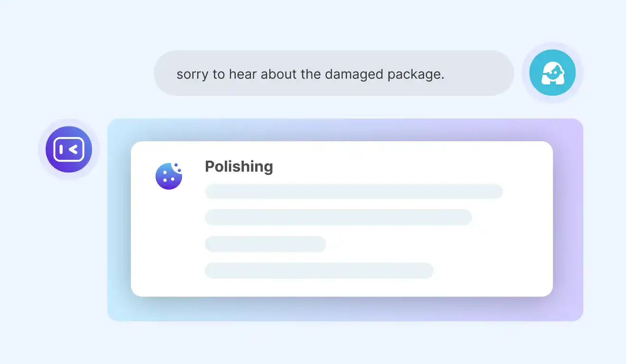Select the damaged package message bubble
This screenshot has width=626, height=364.
(x=334, y=73)
